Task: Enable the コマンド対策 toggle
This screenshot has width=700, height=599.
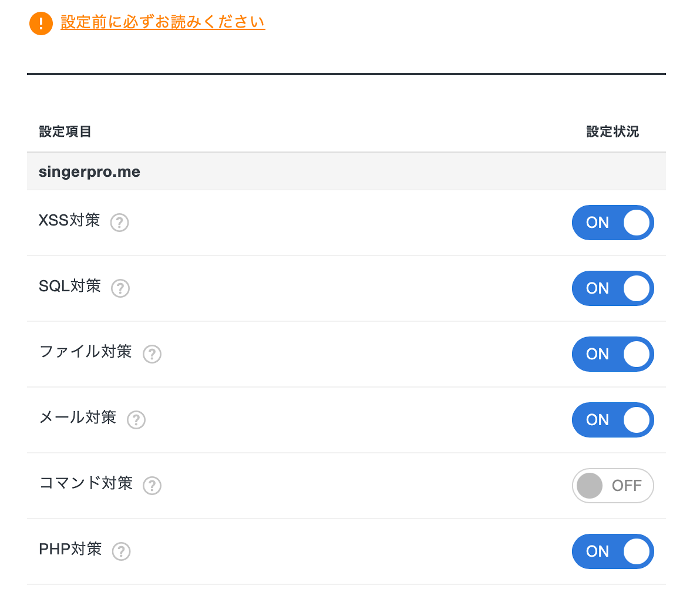Action: click(612, 486)
